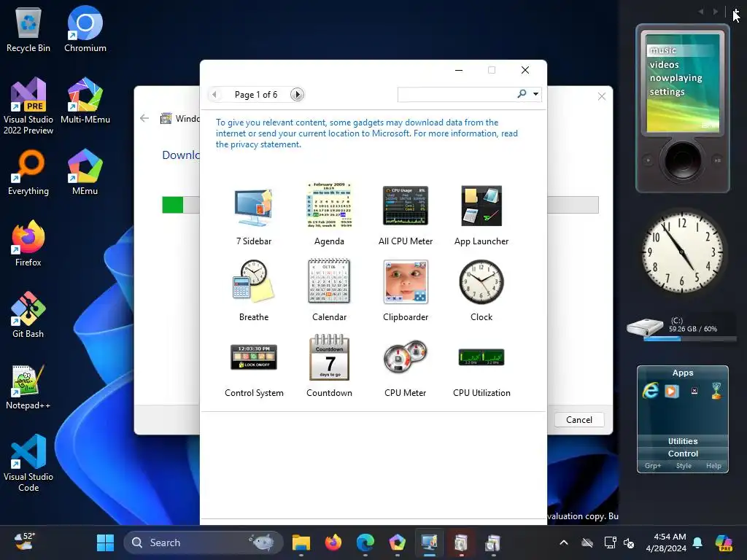Image resolution: width=747 pixels, height=560 pixels.
Task: Select the CPU Meter gadget
Action: (x=406, y=367)
